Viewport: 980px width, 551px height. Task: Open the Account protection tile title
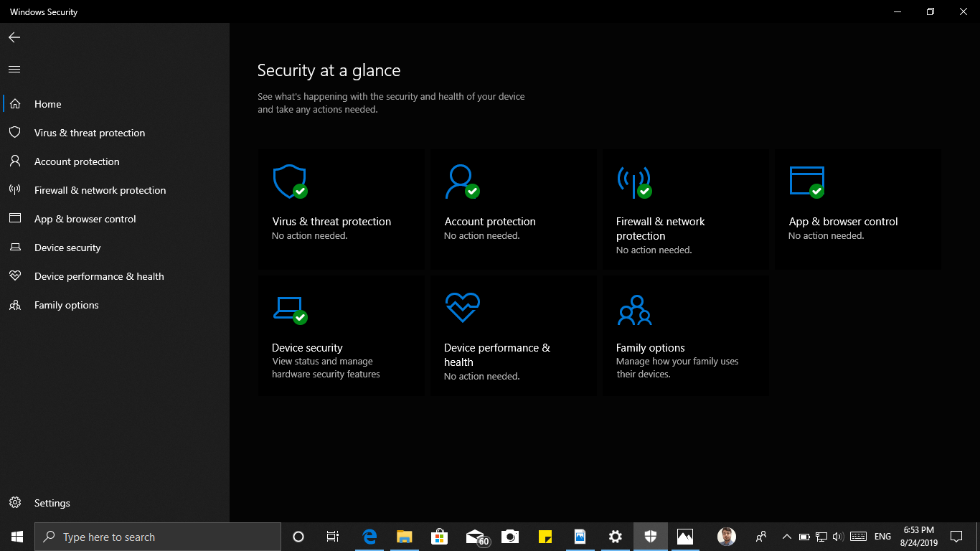(x=490, y=222)
